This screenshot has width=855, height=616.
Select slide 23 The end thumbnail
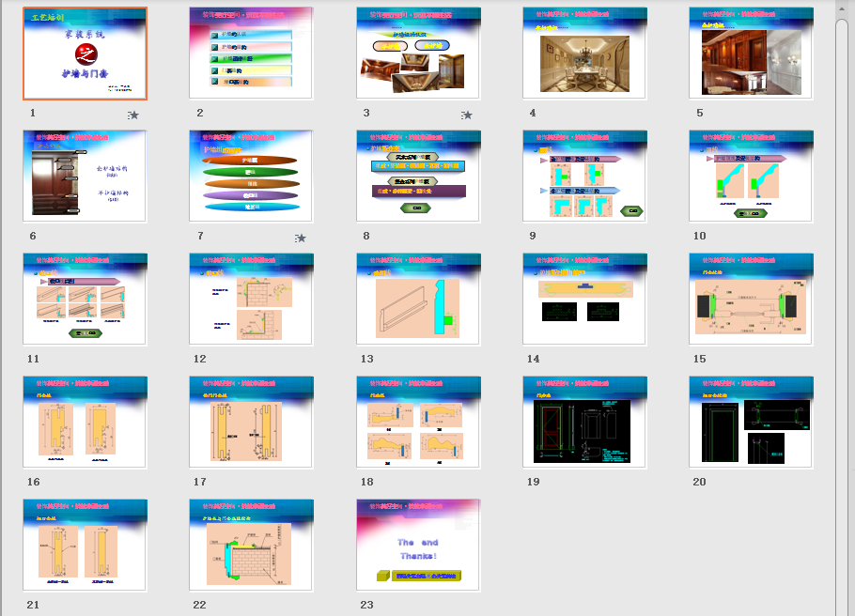(418, 546)
